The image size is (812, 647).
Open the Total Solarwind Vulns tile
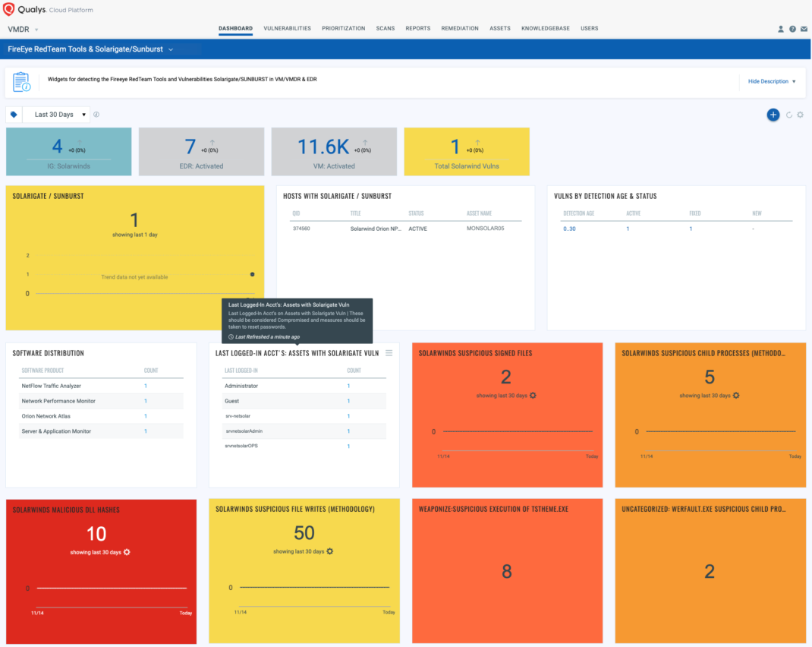(467, 152)
